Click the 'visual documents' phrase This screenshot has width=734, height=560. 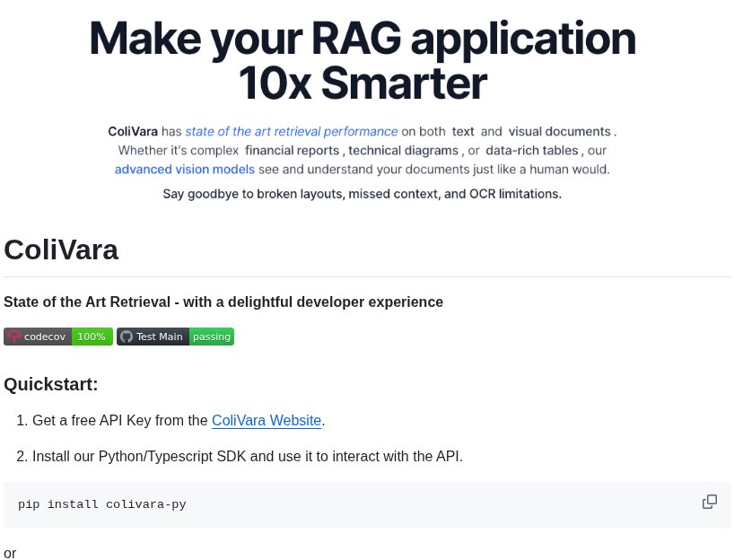click(559, 132)
